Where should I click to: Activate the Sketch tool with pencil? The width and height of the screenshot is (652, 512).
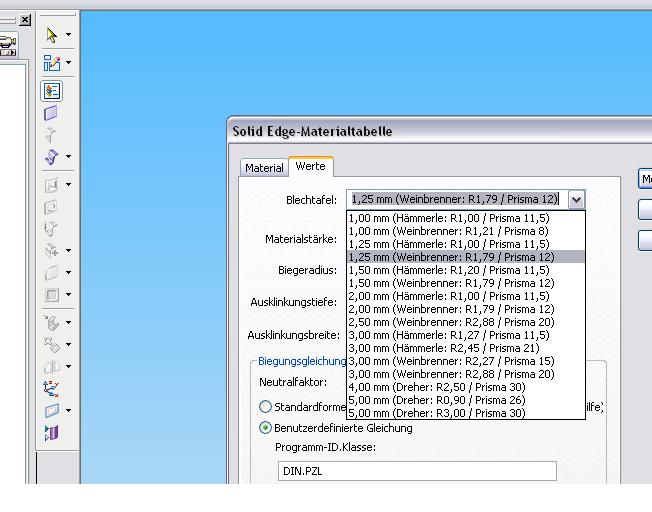pos(52,63)
